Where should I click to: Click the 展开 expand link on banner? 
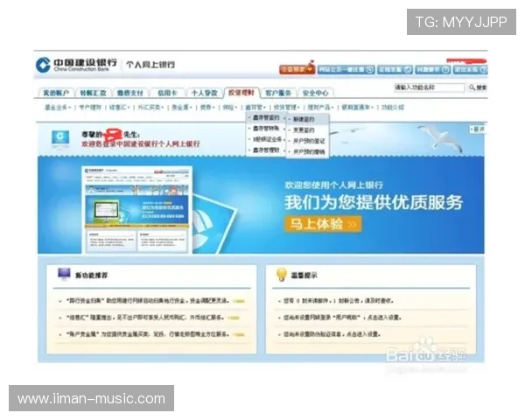(478, 129)
